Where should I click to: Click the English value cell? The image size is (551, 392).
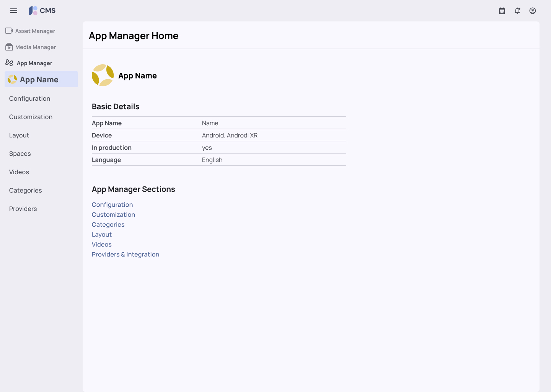click(212, 160)
